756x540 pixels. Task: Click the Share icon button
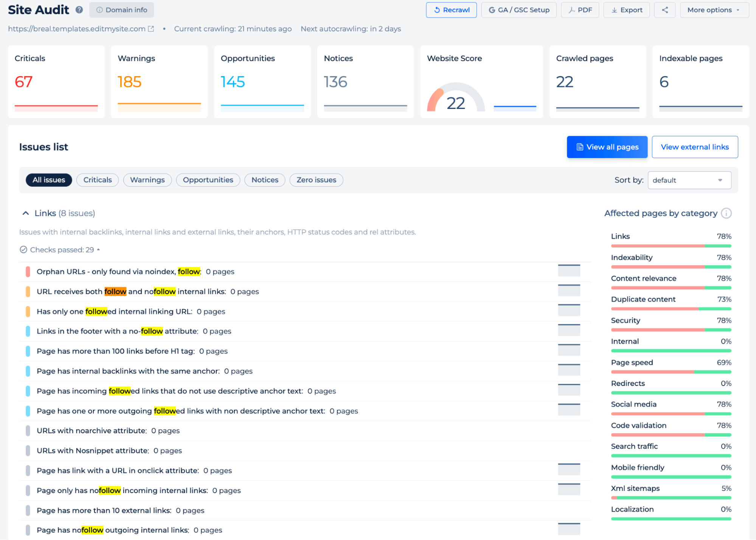(666, 10)
